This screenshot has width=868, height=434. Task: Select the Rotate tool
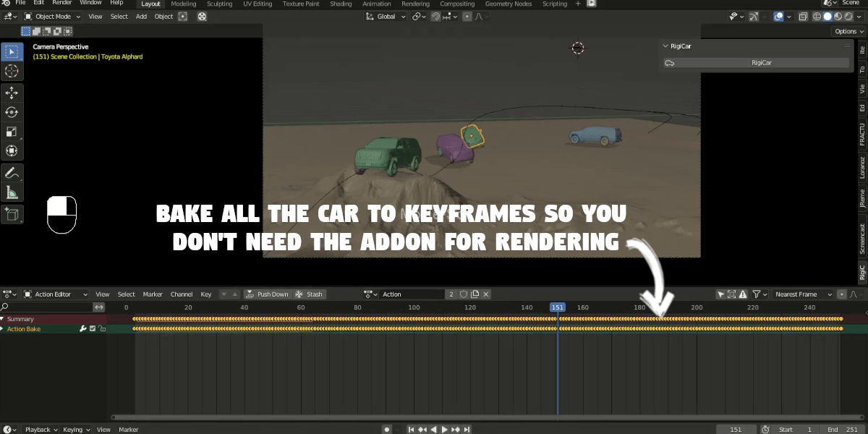click(x=12, y=112)
